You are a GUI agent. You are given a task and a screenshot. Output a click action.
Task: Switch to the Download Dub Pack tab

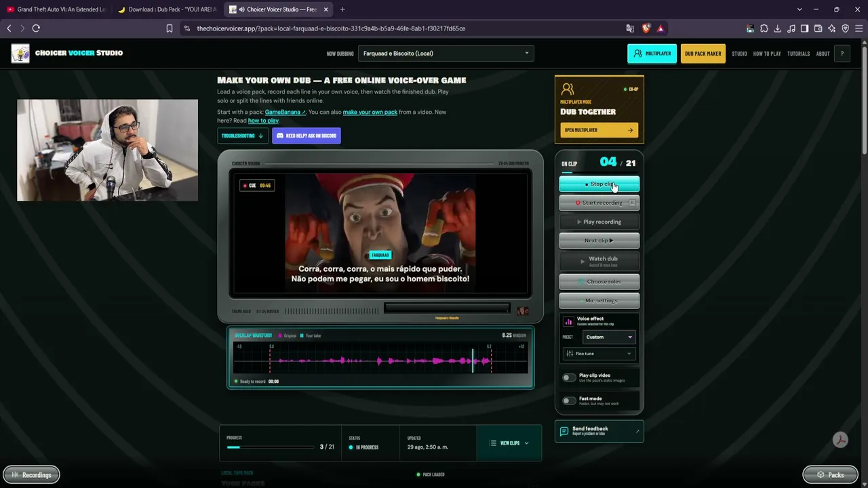[167, 9]
